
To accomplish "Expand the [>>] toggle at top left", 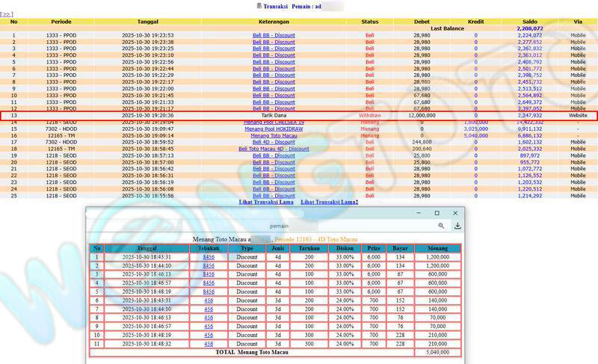I will pos(6,14).
